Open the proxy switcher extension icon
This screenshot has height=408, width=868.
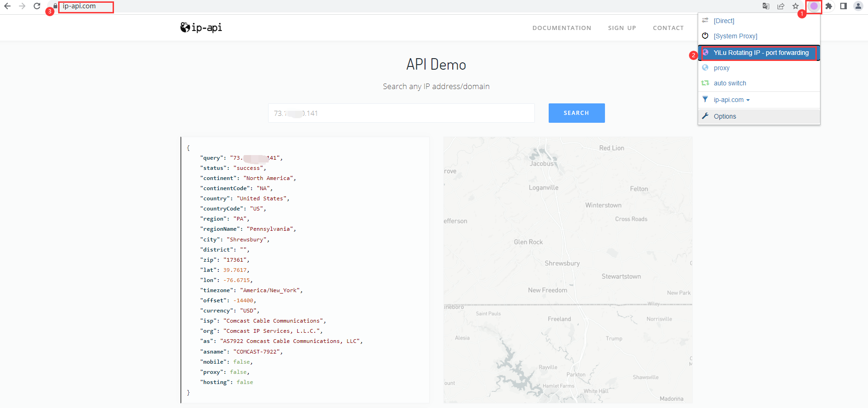[814, 6]
